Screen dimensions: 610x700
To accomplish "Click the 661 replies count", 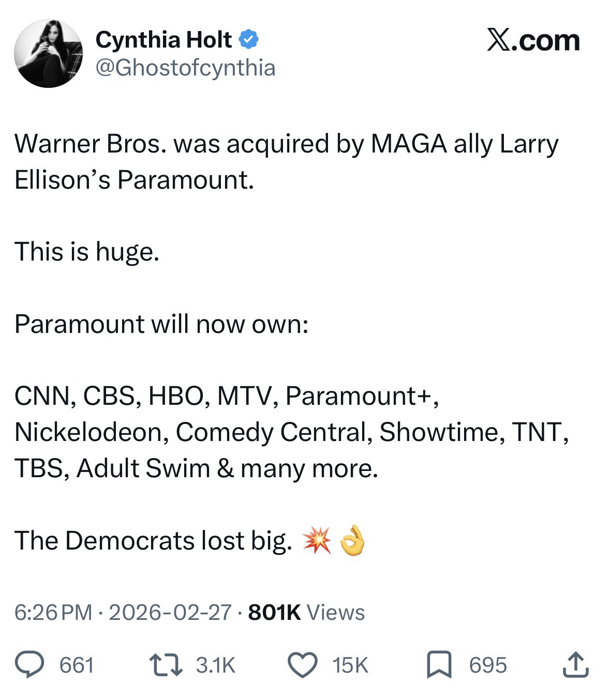I will [x=77, y=665].
